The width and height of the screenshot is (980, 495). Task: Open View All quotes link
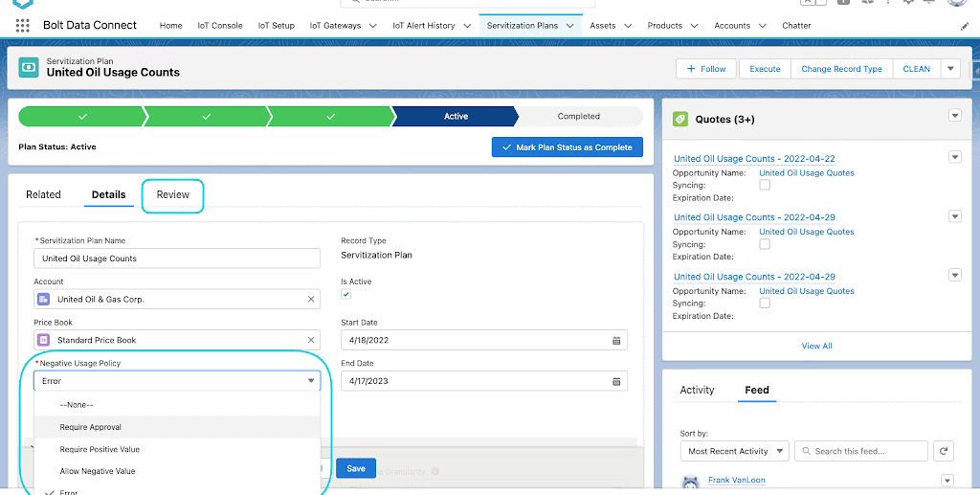[x=817, y=346]
